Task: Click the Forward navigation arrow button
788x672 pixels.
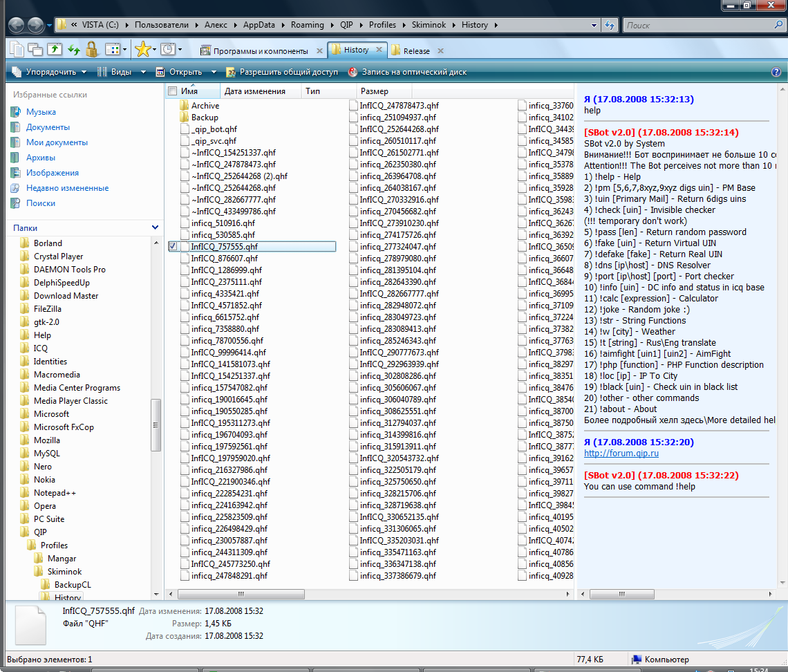Action: click(36, 25)
